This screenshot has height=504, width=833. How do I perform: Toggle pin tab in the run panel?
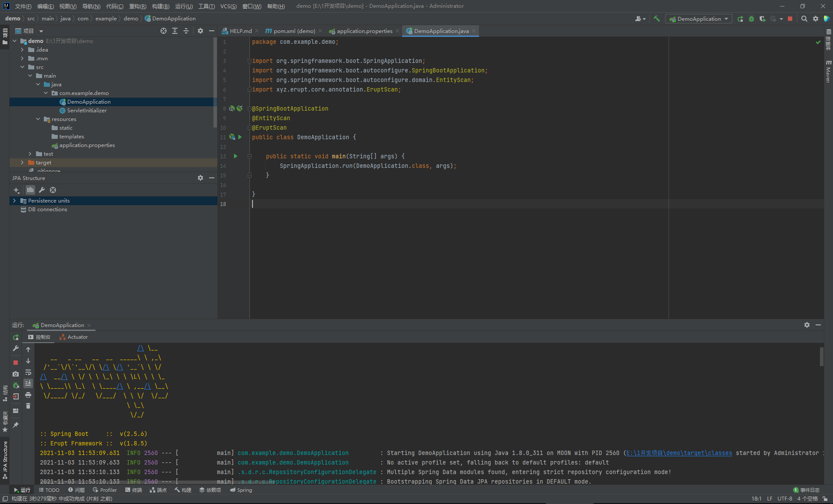[16, 425]
